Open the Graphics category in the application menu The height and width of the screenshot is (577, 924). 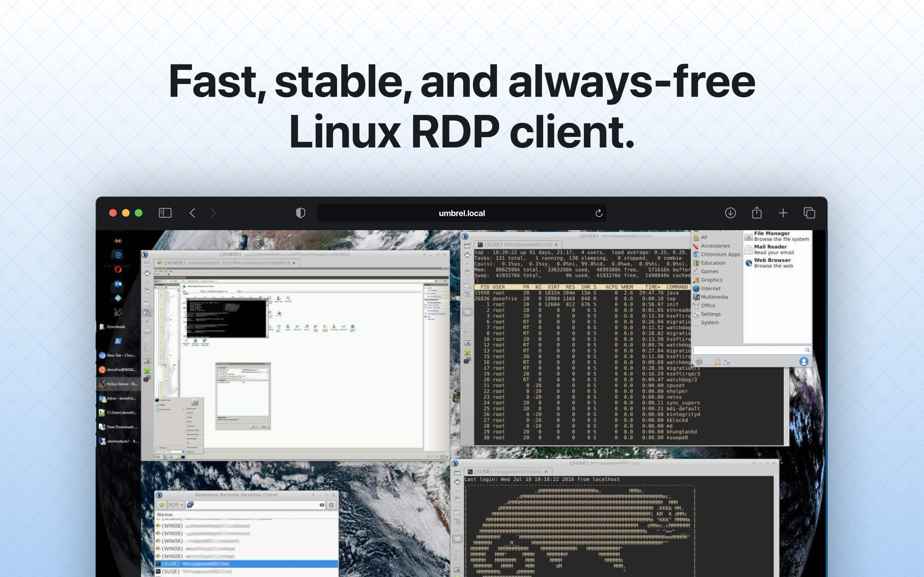coord(712,280)
